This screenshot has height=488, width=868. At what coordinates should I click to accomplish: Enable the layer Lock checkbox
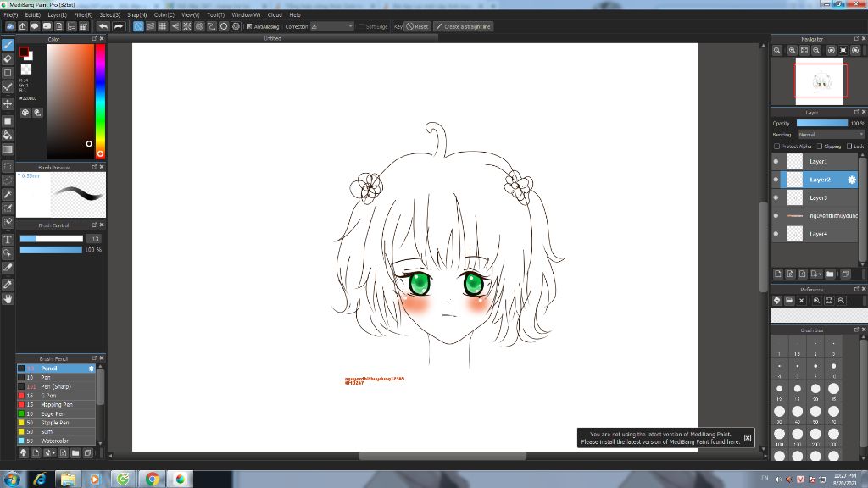click(849, 146)
